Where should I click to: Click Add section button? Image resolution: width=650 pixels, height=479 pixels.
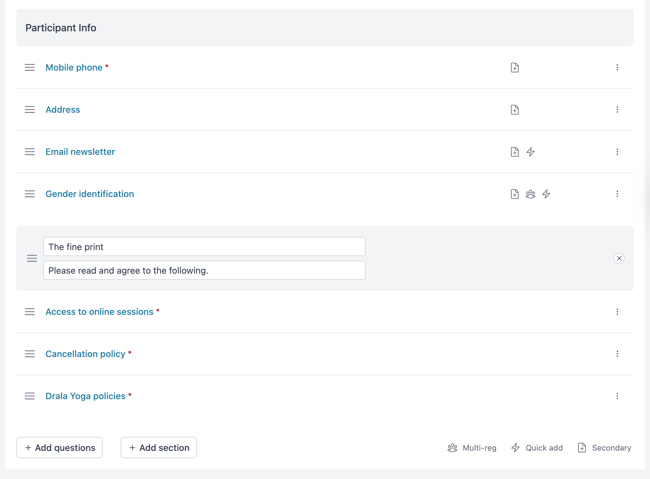[159, 448]
